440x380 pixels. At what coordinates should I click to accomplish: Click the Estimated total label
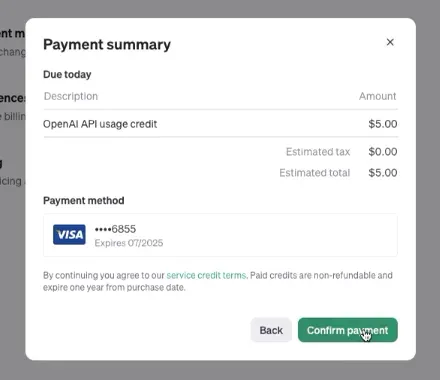pyautogui.click(x=315, y=173)
